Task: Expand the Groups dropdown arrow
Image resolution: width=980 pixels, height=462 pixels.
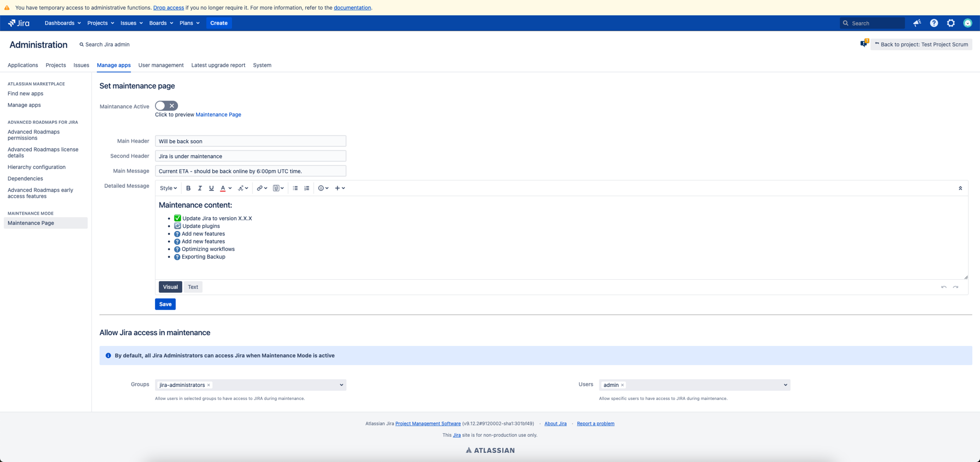Action: (x=341, y=385)
